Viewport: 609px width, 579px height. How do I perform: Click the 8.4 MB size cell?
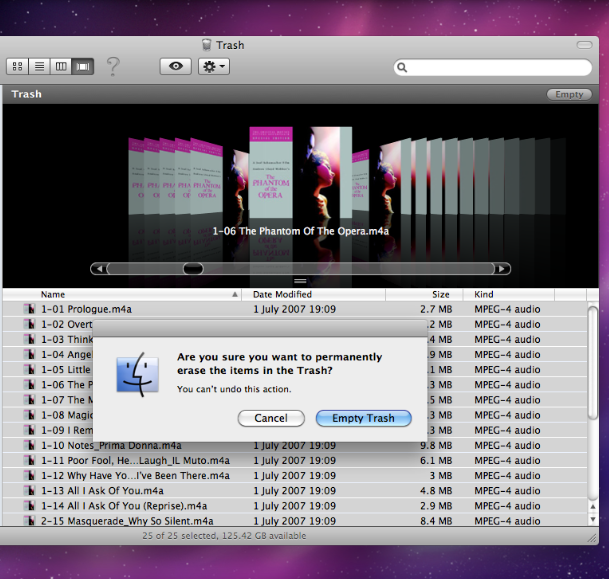coord(436,521)
